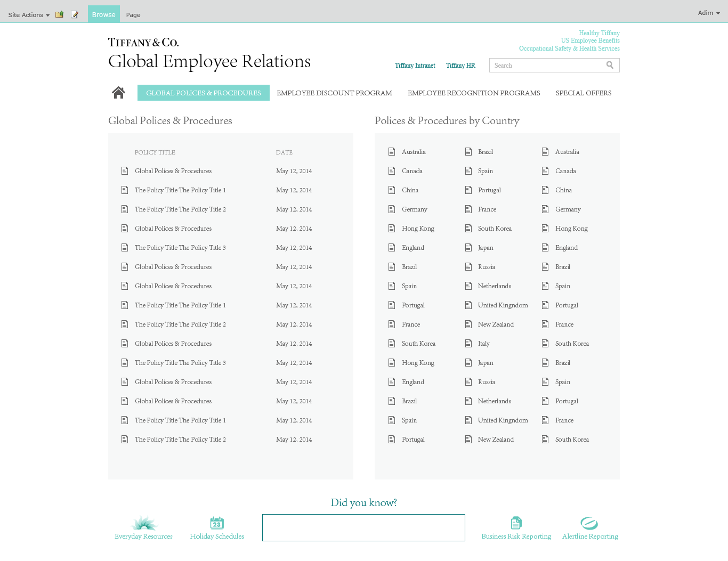Click the Everyday Resources flower icon
This screenshot has height=561, width=728.
click(x=144, y=523)
